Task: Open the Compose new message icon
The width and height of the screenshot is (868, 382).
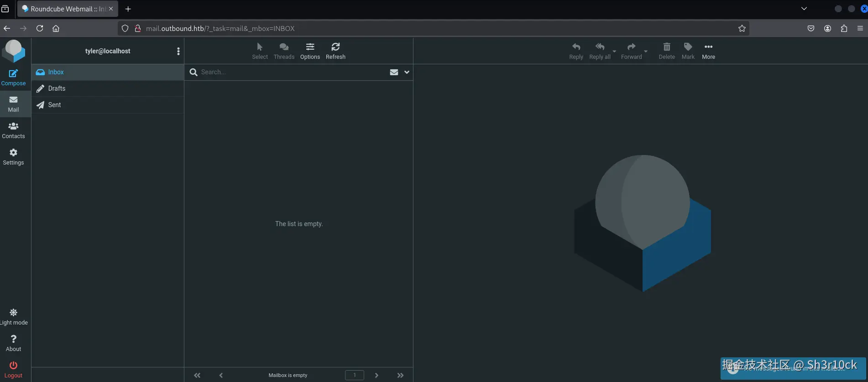Action: coord(13,77)
